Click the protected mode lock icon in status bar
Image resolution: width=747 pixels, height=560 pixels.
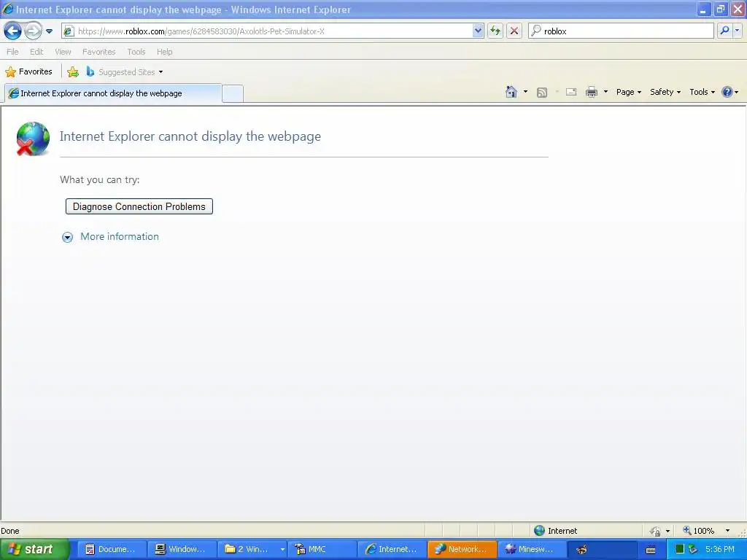(655, 531)
